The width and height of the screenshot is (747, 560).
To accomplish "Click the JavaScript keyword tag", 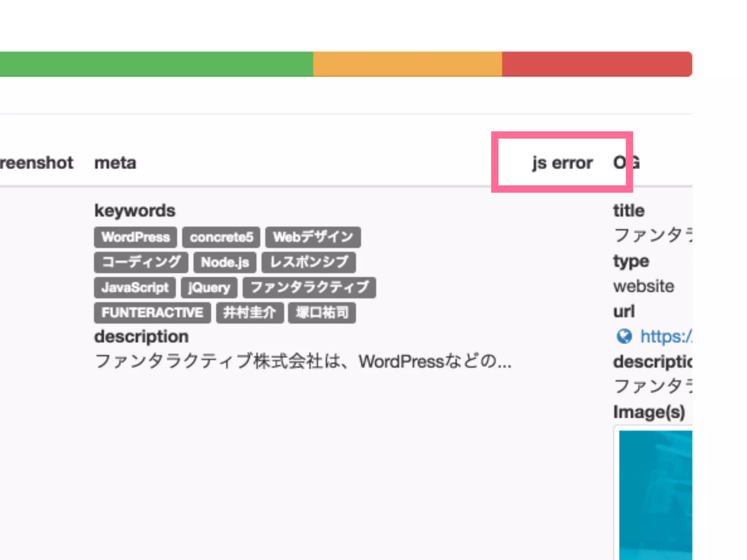I will (x=135, y=288).
